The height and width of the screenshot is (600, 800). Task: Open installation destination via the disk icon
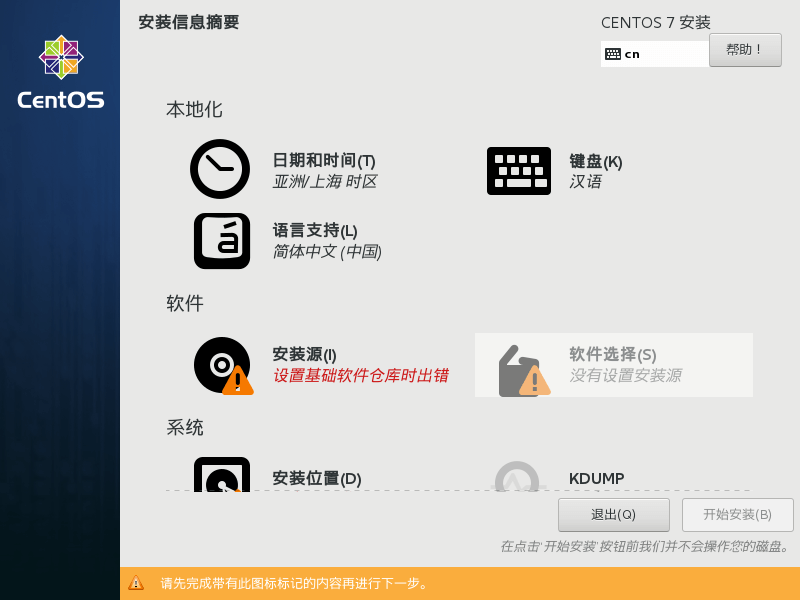pos(221,475)
